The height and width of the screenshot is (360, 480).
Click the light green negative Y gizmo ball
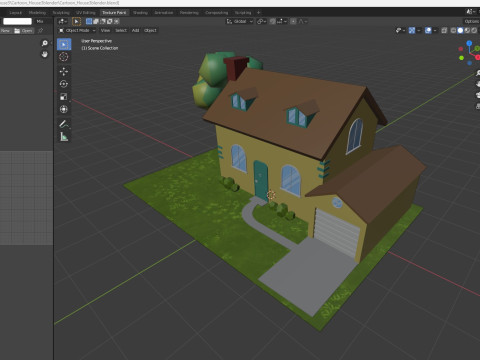pyautogui.click(x=461, y=58)
